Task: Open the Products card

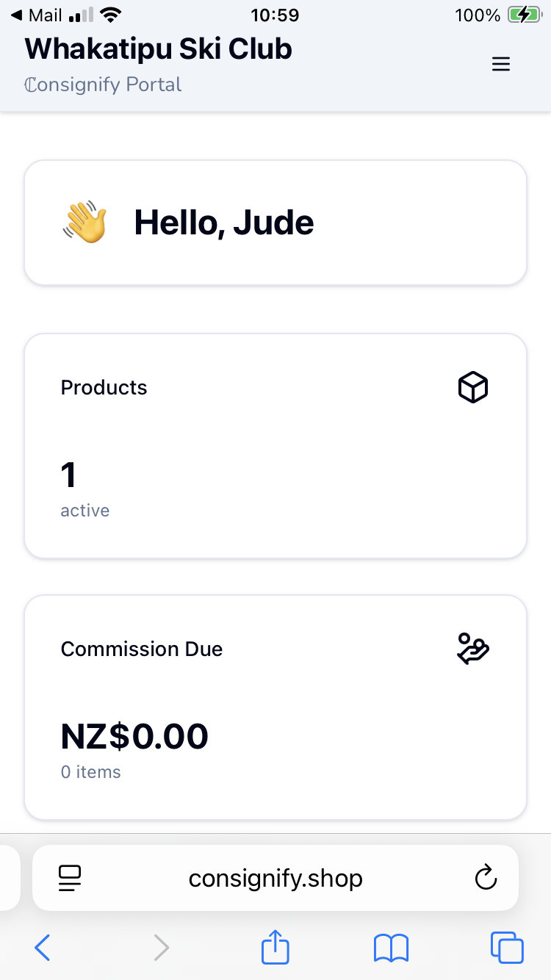Action: coord(275,446)
